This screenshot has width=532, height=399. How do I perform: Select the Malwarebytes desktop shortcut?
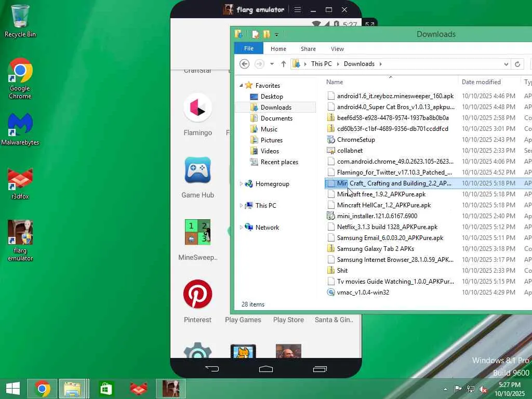[20, 129]
